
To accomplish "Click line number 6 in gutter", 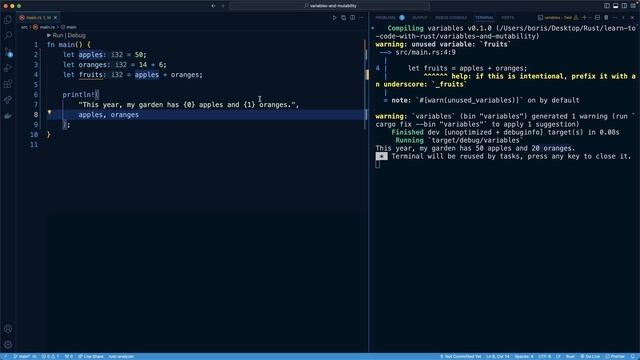I will [36, 95].
